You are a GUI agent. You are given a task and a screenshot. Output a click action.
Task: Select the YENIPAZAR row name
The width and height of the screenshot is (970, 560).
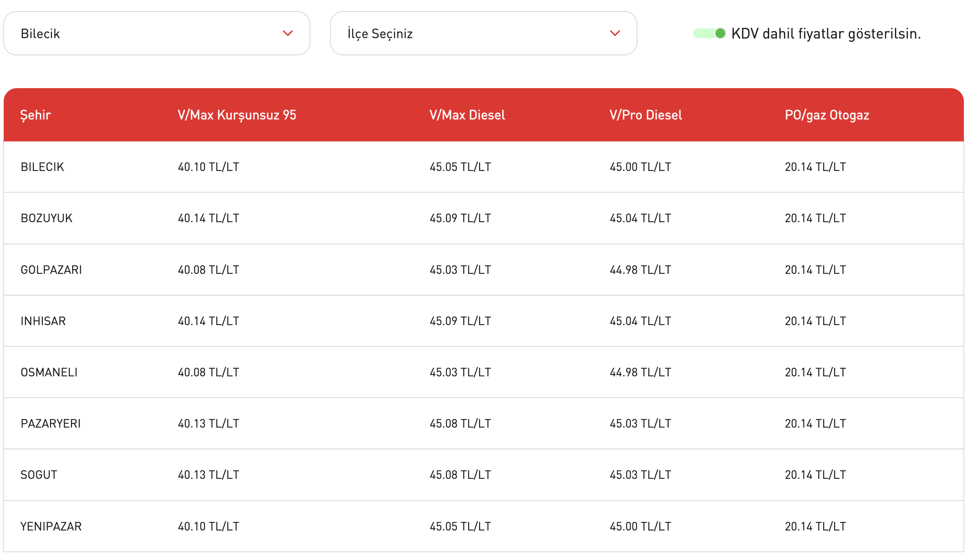click(51, 526)
